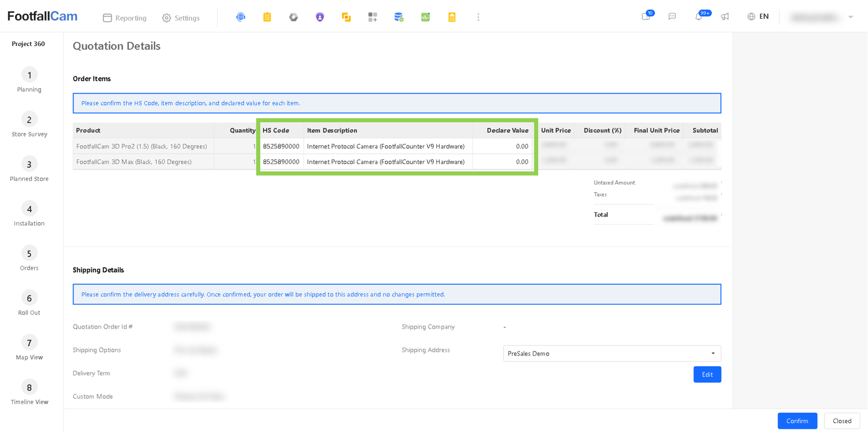Open the green activity monitor icon
Image resolution: width=868 pixels, height=436 pixels.
click(x=425, y=17)
